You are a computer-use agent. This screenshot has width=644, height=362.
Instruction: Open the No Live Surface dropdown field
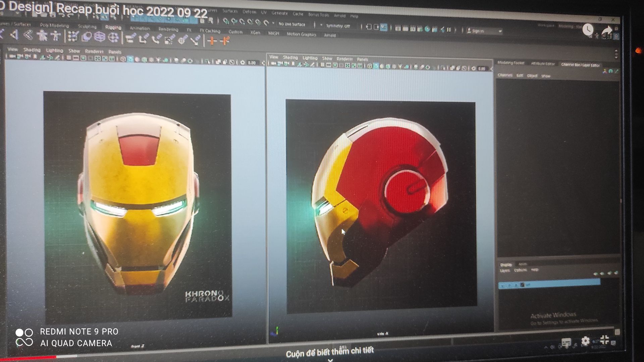click(x=292, y=24)
